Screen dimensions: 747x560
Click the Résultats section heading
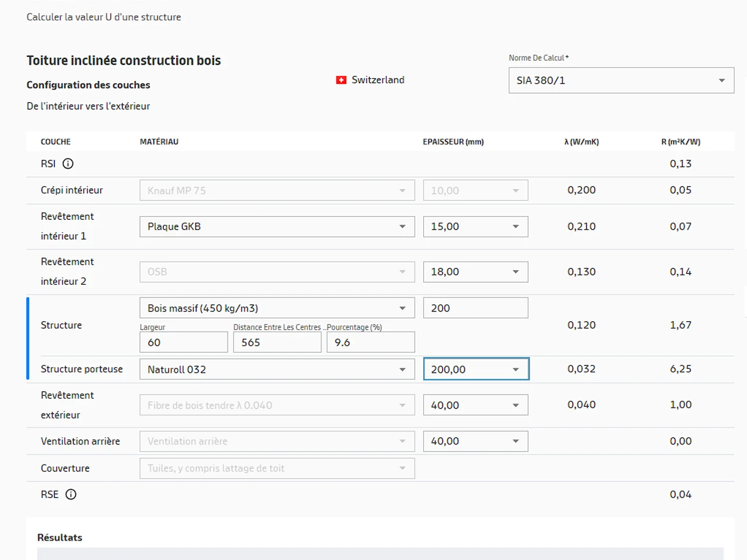pos(60,537)
